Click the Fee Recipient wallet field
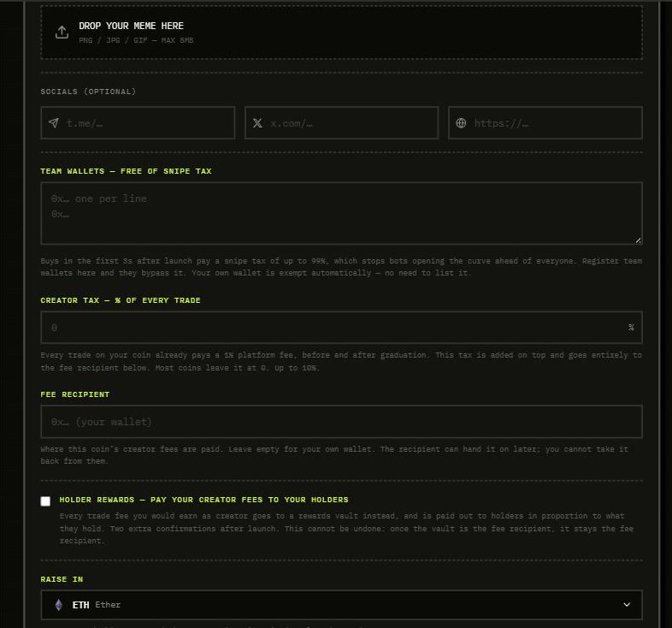672x628 pixels. tap(342, 422)
